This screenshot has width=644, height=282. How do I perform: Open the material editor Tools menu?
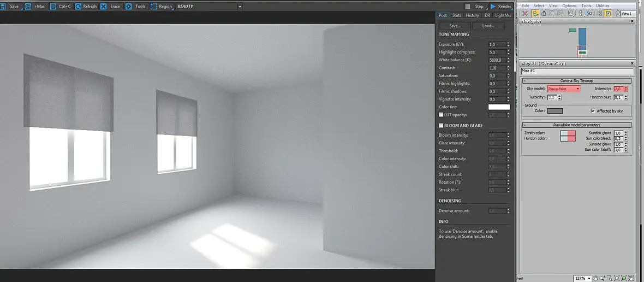coord(586,6)
